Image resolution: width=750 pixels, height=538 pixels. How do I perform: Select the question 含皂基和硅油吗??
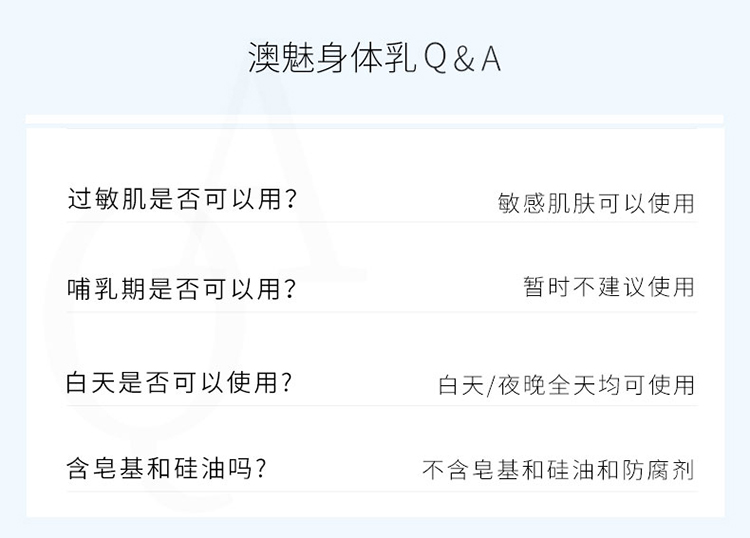pyautogui.click(x=166, y=468)
